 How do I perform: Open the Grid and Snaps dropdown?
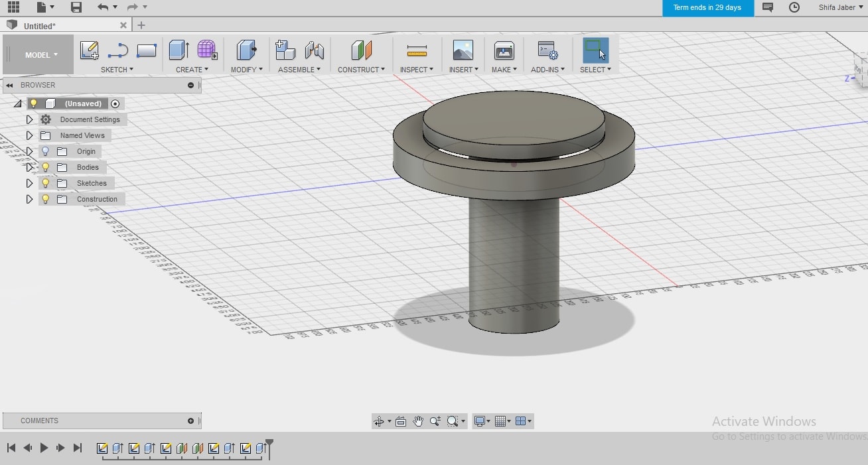tap(502, 421)
